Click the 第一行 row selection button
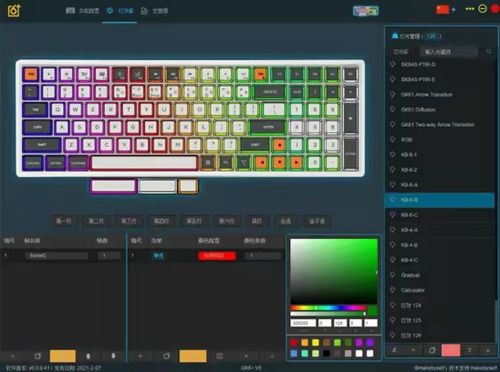 click(x=63, y=221)
